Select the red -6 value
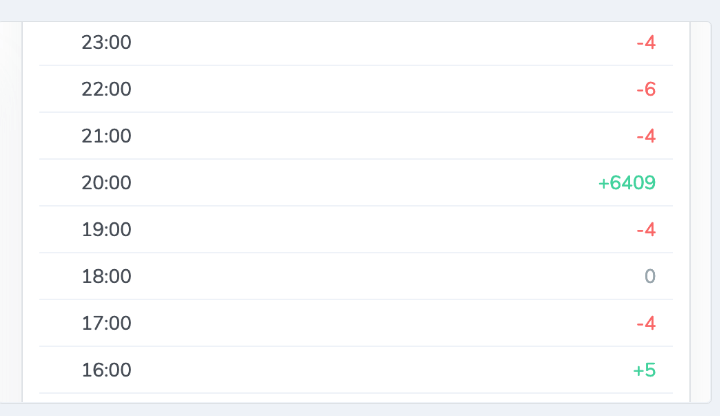The width and height of the screenshot is (720, 416). tap(646, 89)
